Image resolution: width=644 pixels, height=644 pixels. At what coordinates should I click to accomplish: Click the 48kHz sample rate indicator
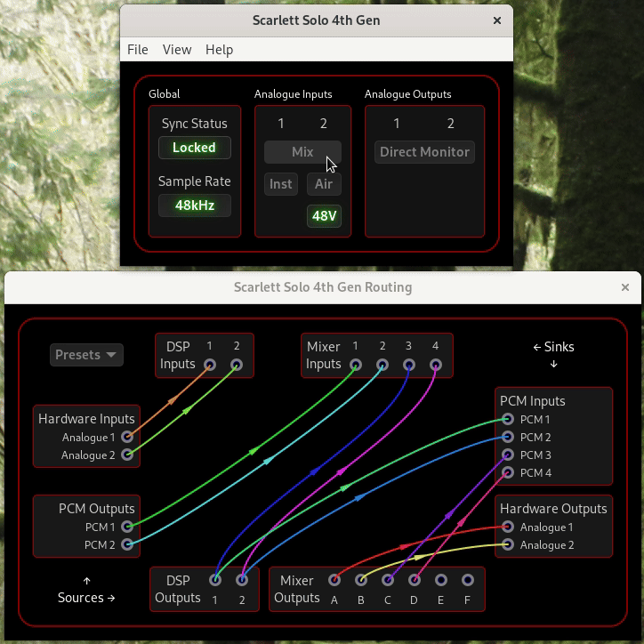point(194,205)
